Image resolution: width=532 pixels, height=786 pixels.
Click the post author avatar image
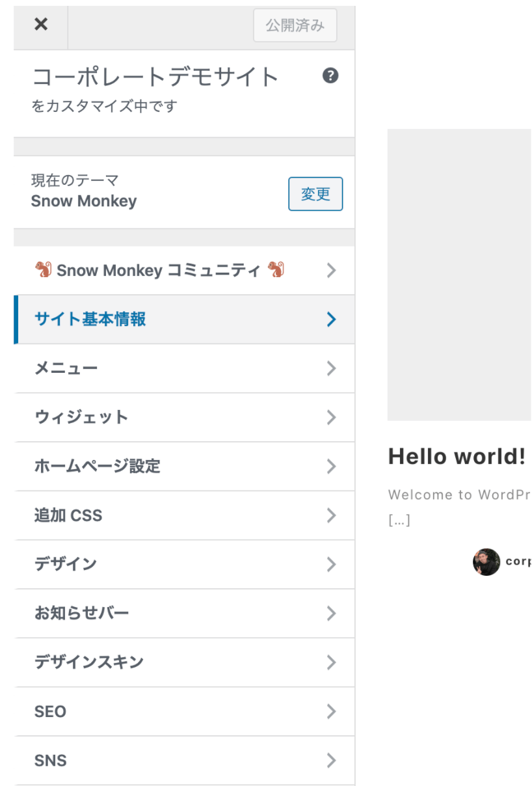(486, 562)
